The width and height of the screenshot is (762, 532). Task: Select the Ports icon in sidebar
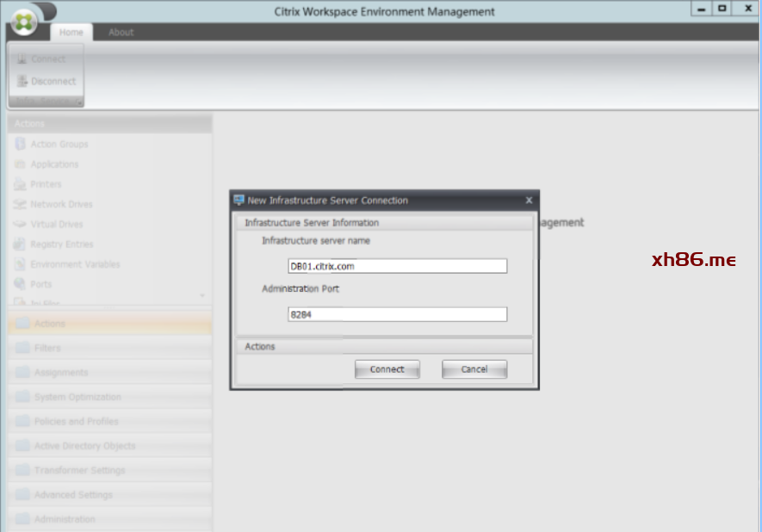(21, 284)
